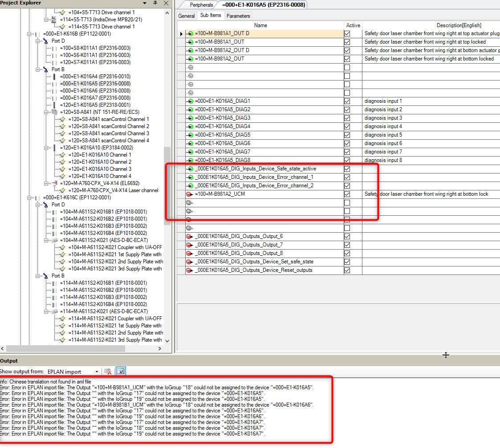Click the Description[English] column header
500x448 pixels.
tap(459, 25)
